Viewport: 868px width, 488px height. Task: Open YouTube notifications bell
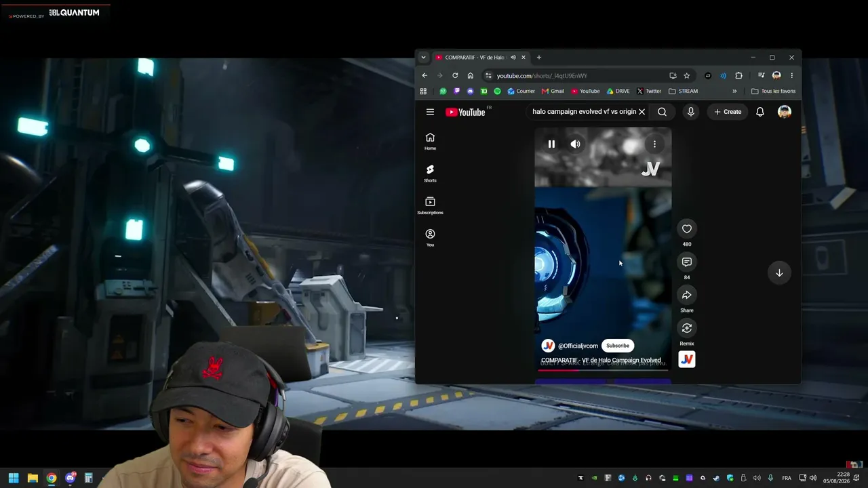coord(760,112)
